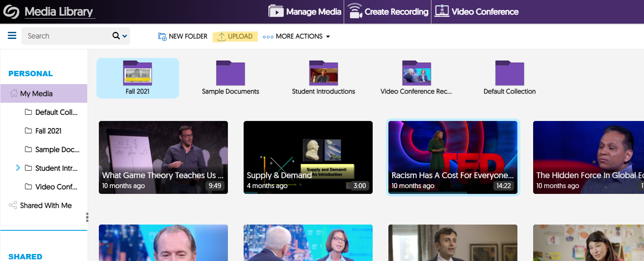This screenshot has width=644, height=261.
Task: Click the 3:00 duration badge
Action: tap(360, 186)
